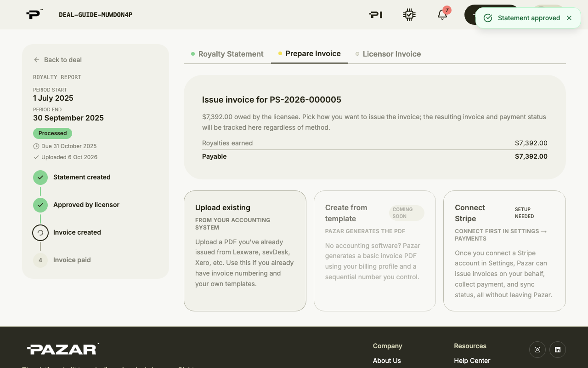The height and width of the screenshot is (368, 588).
Task: Click the period end date 30 September 2025
Action: coord(68,118)
